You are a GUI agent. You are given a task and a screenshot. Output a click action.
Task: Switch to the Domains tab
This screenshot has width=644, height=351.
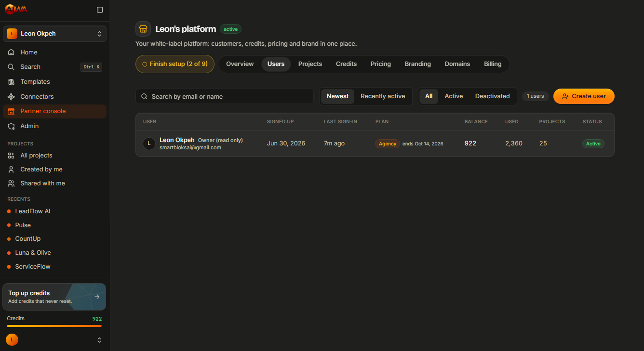(x=457, y=64)
